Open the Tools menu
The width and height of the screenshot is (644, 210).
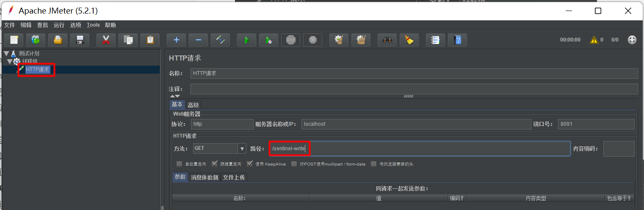(93, 25)
